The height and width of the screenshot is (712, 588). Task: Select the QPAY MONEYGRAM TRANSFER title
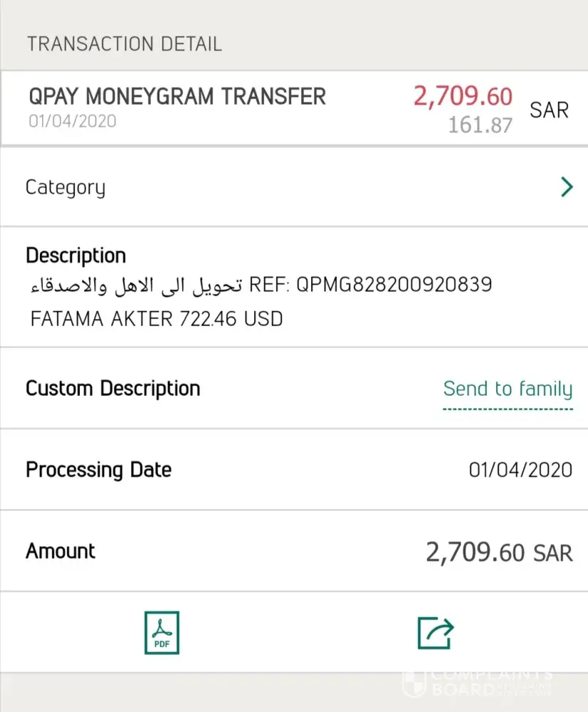coord(177,96)
